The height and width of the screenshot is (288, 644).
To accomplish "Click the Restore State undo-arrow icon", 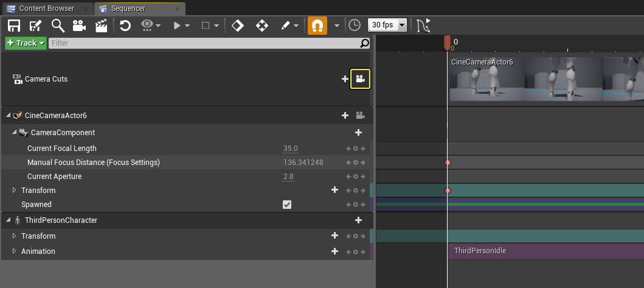I will click(x=125, y=26).
